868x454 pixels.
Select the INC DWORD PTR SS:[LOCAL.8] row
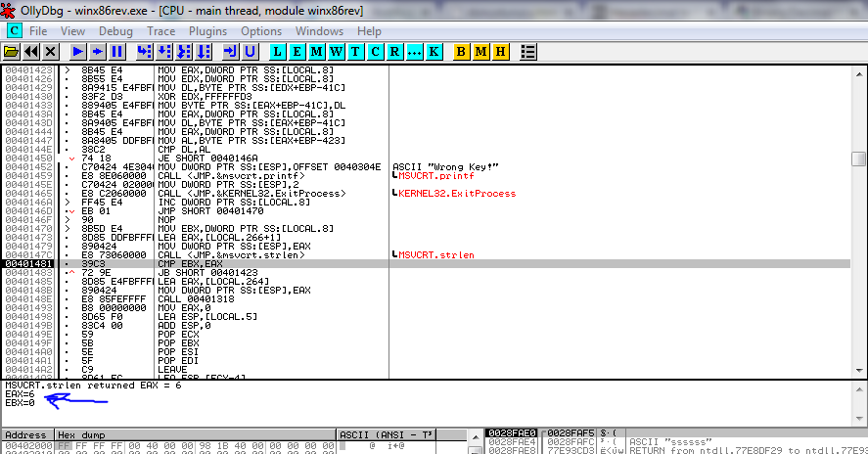coord(234,203)
